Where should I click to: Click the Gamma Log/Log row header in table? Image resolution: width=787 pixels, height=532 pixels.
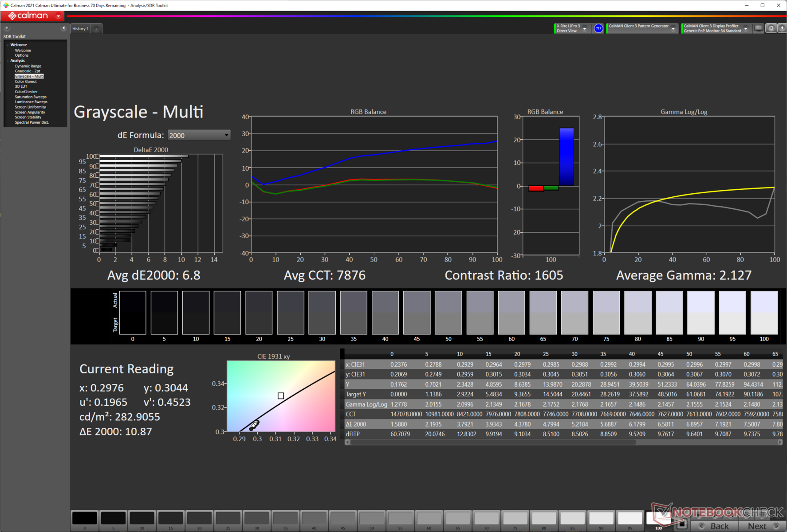pyautogui.click(x=366, y=404)
